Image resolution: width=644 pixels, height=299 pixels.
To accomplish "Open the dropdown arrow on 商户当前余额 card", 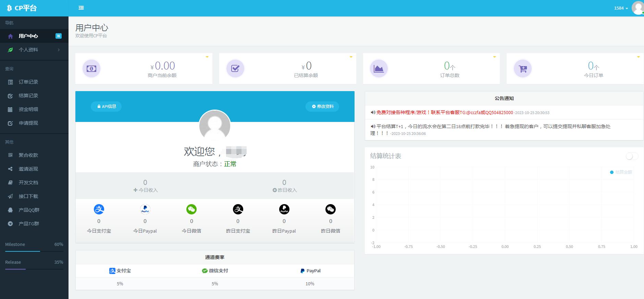I will pos(207,57).
